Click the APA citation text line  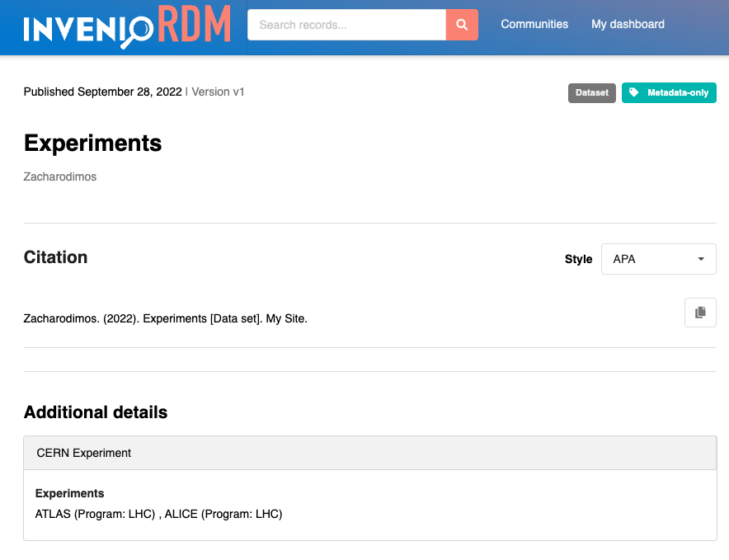click(165, 318)
